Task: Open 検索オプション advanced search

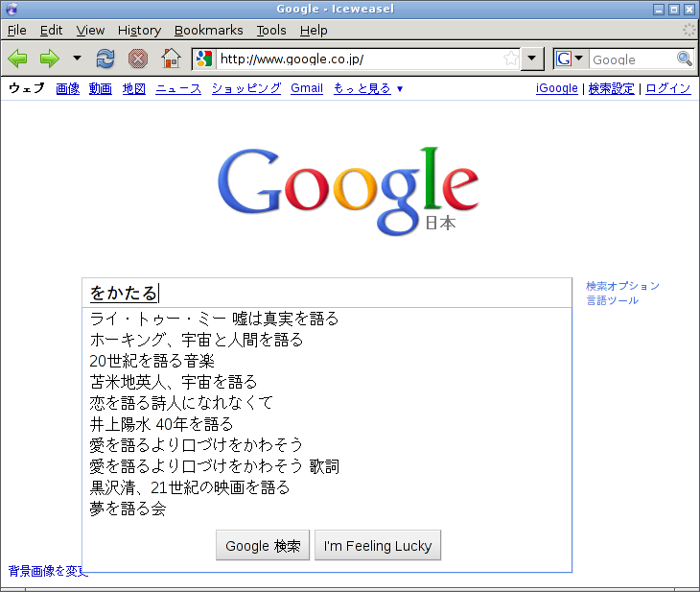Action: click(622, 286)
